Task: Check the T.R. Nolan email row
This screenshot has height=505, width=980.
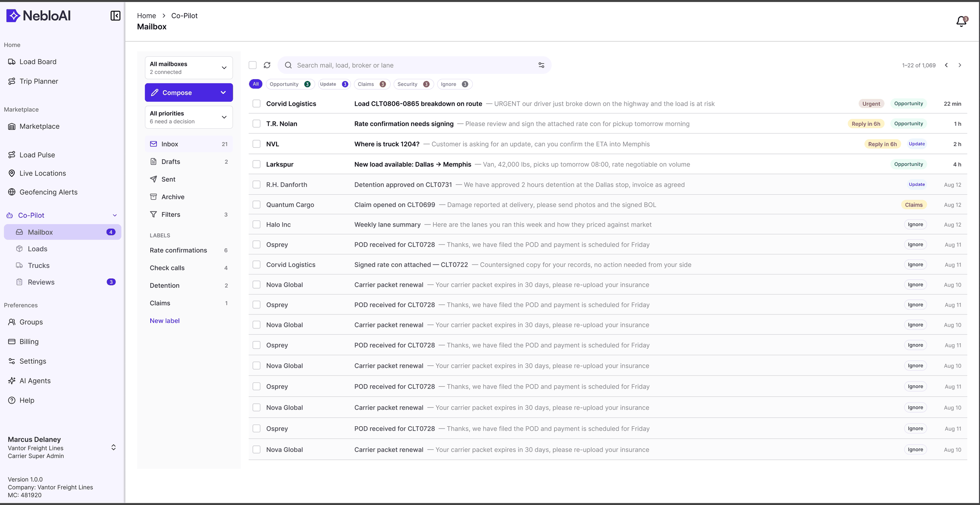Action: click(x=256, y=124)
